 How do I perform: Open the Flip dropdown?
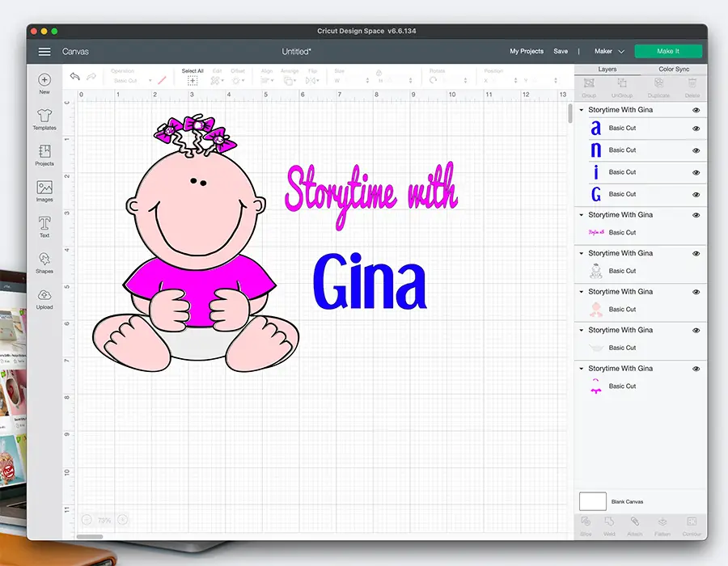coord(312,81)
